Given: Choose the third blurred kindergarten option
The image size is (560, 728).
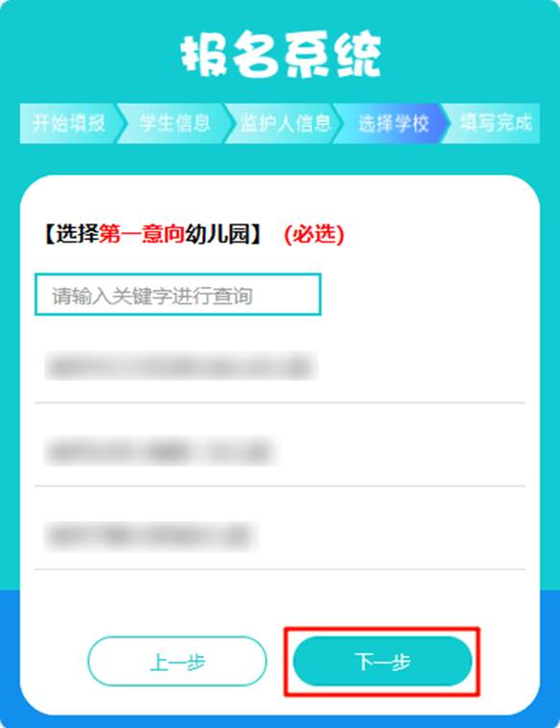Looking at the screenshot, I should point(280,535).
